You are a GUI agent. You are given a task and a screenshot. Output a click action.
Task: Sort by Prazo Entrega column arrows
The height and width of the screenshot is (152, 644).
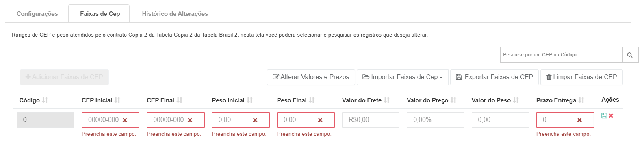[581, 100]
